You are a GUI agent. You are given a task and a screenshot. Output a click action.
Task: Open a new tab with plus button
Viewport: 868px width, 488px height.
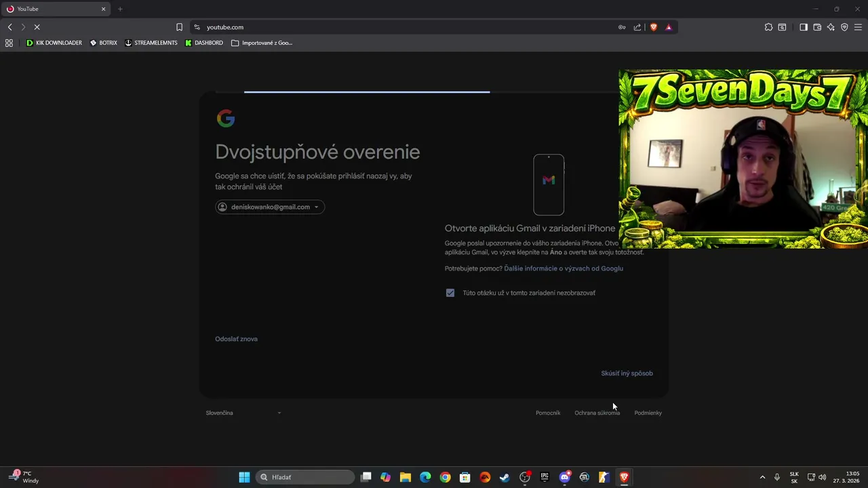click(120, 9)
